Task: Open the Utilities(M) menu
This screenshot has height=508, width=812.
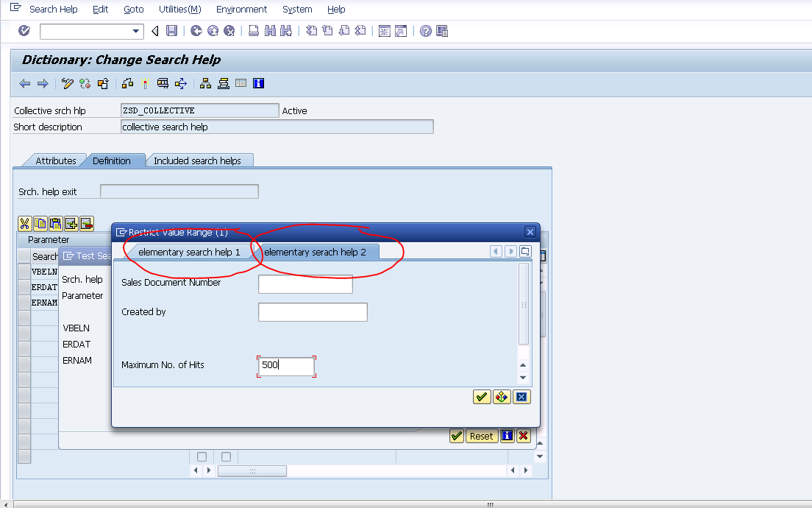Action: click(x=179, y=9)
